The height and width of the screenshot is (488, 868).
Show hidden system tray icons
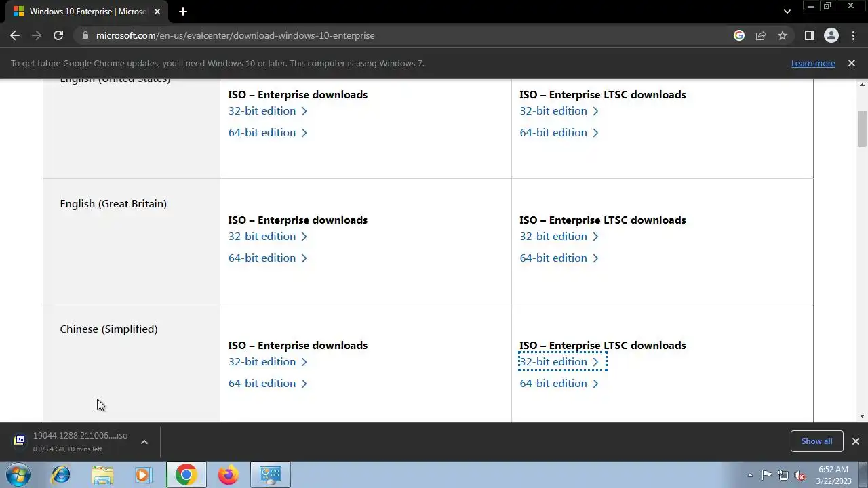coord(750,475)
